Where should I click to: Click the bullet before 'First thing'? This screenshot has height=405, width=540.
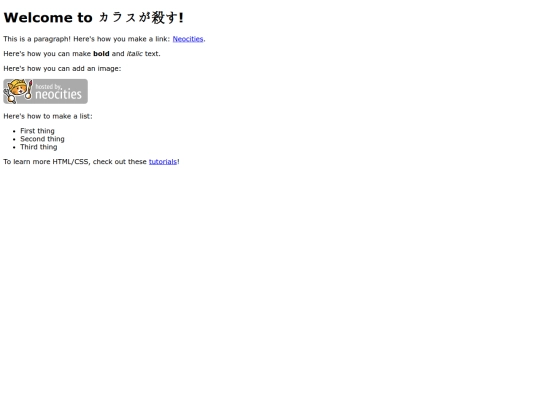pos(14,131)
